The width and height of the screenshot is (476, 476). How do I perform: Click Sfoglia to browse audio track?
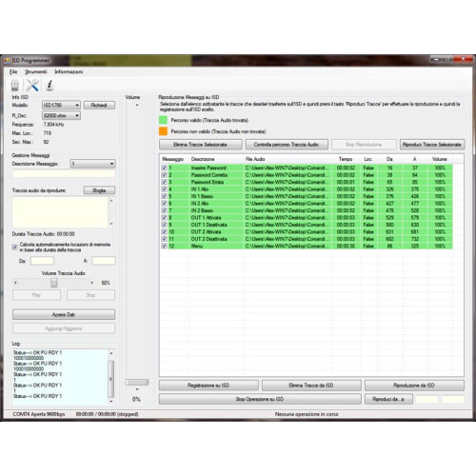99,190
